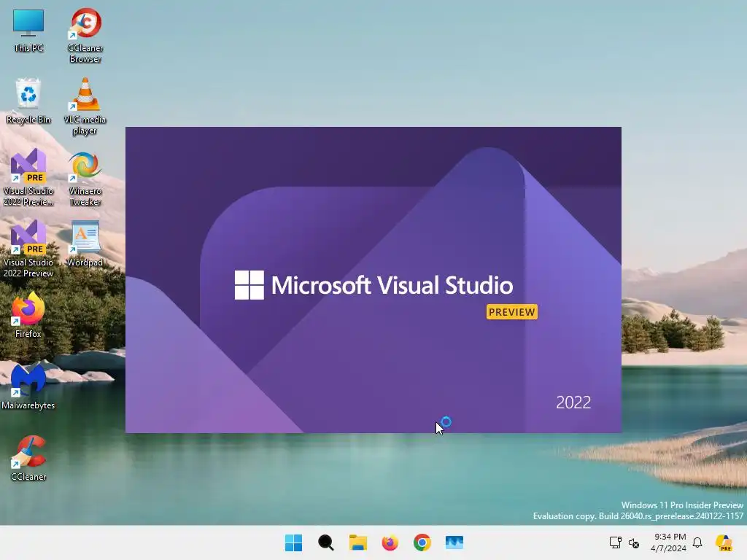Click the Windows logo on the Visual Studio splash
Viewport: 747px width, 560px height.
[249, 285]
